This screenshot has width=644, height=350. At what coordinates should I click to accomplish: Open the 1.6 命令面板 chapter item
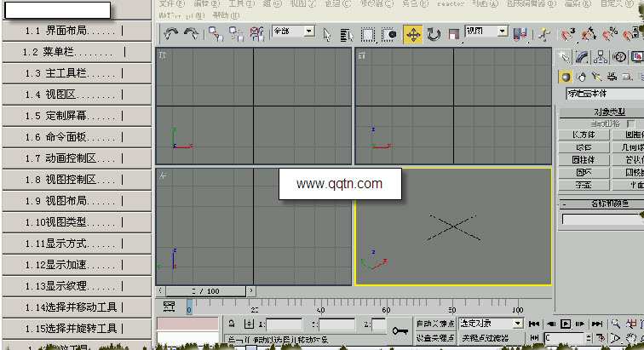[x=77, y=137]
